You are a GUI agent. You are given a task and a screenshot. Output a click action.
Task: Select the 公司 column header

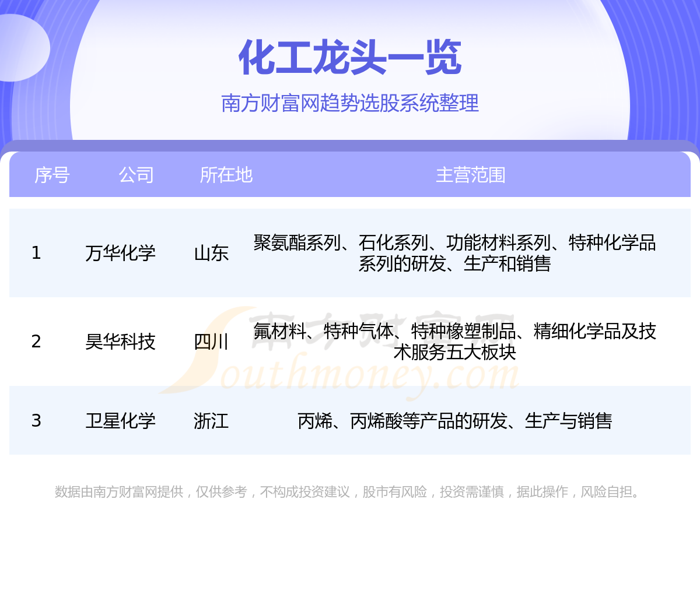click(136, 175)
